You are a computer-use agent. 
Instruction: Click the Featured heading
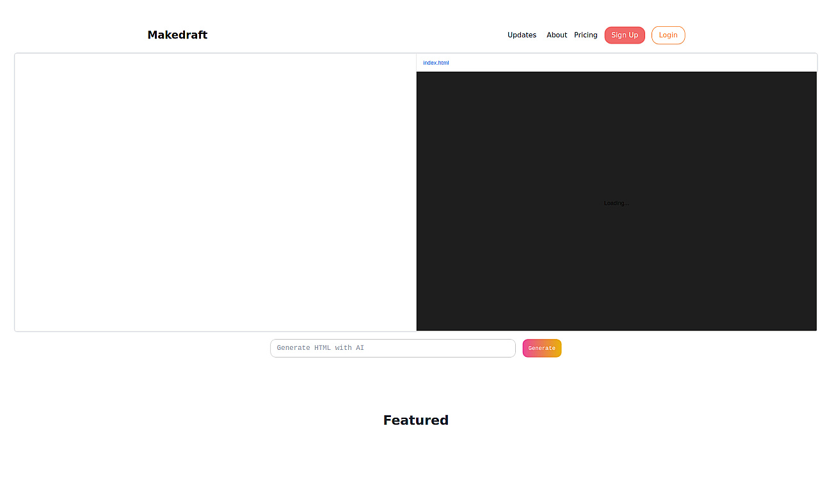point(416,420)
